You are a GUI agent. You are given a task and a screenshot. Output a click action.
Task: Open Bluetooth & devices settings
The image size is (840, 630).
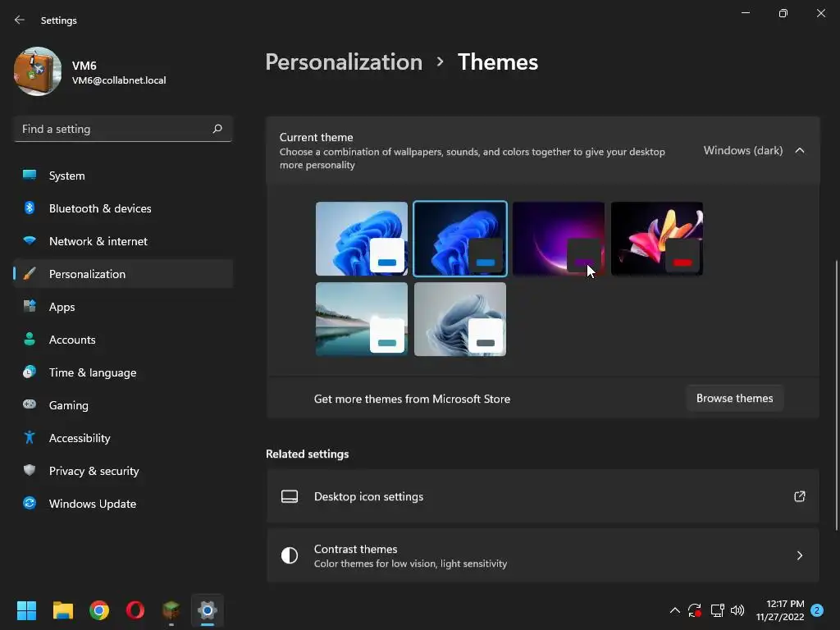(x=123, y=208)
